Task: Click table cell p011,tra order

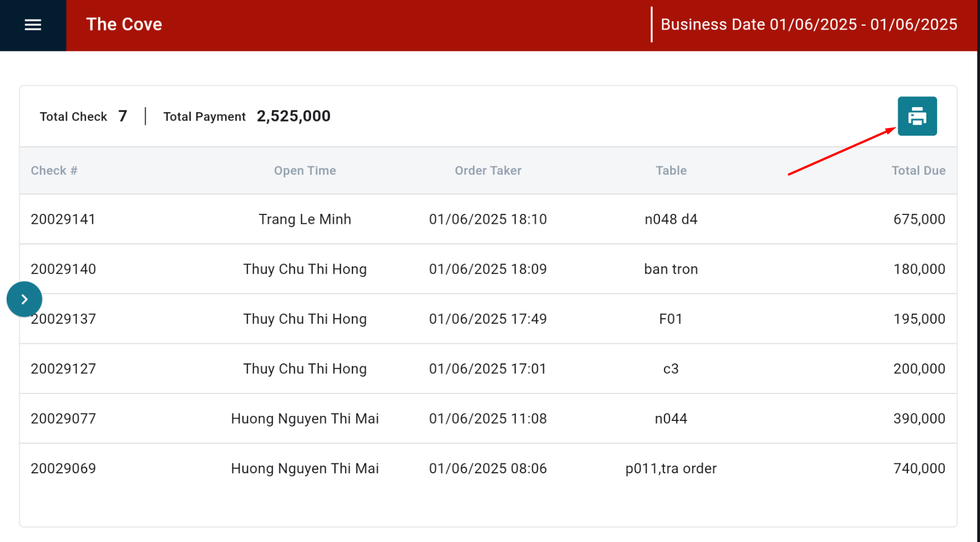Action: pyautogui.click(x=671, y=468)
